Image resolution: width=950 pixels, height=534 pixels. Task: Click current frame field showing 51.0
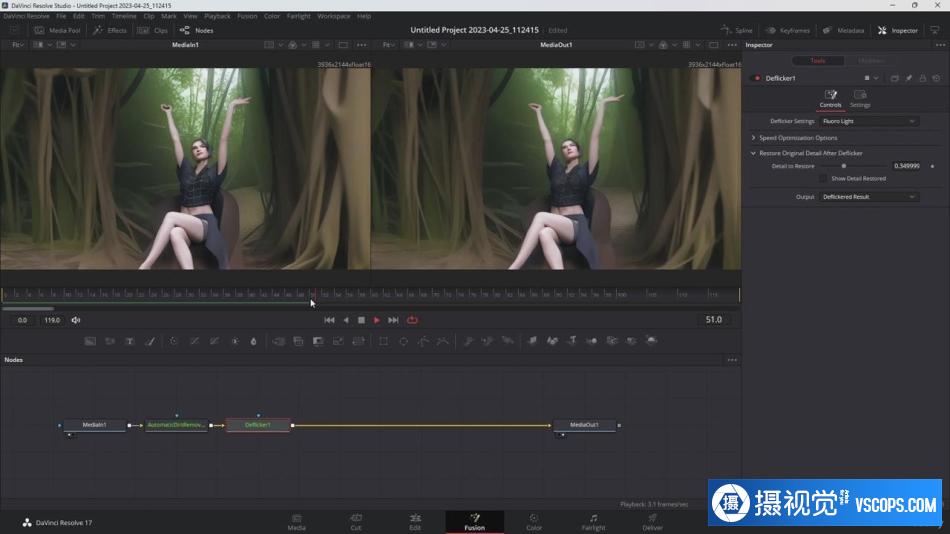(714, 320)
